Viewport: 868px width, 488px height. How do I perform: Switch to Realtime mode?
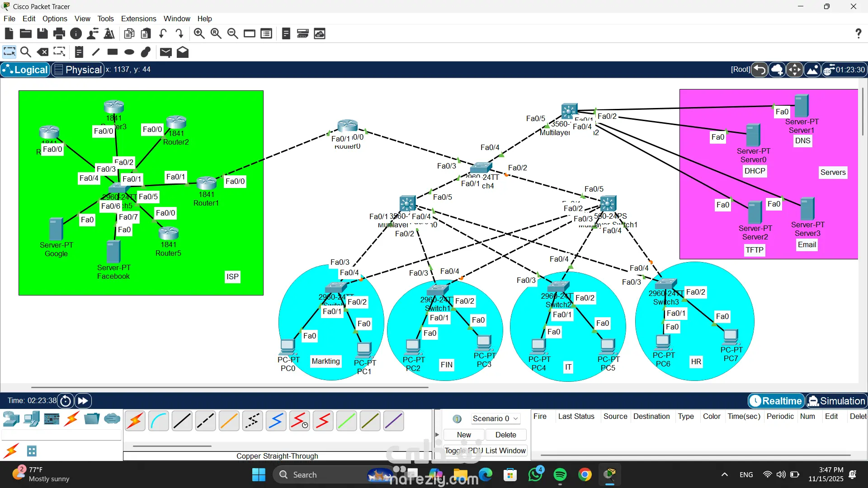click(x=776, y=401)
